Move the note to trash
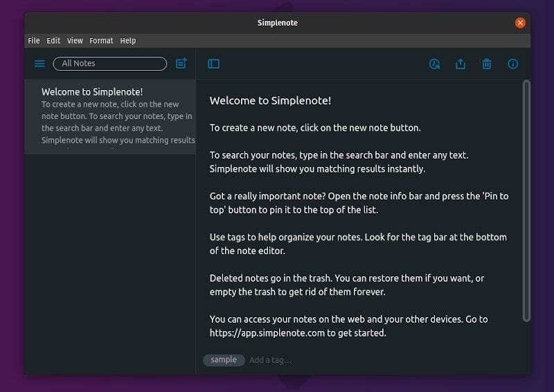The image size is (554, 392). click(487, 64)
